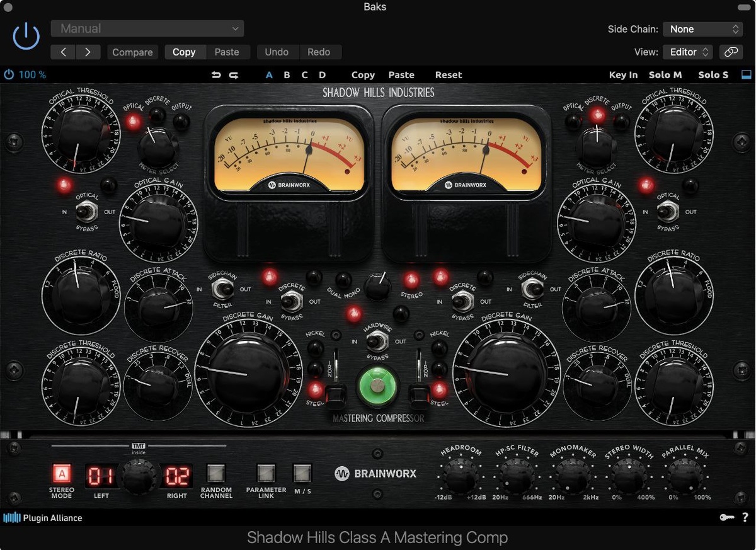Go to previous preset arrow

coord(63,52)
